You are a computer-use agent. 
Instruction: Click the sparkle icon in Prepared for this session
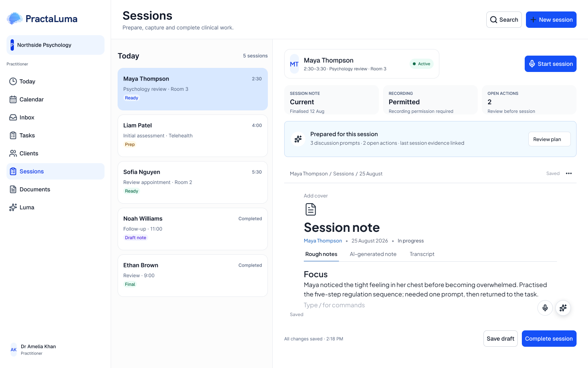tap(298, 139)
